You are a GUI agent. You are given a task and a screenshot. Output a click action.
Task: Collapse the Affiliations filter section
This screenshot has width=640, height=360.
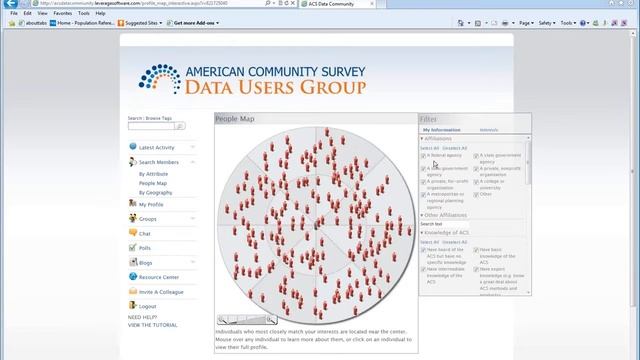point(422,139)
